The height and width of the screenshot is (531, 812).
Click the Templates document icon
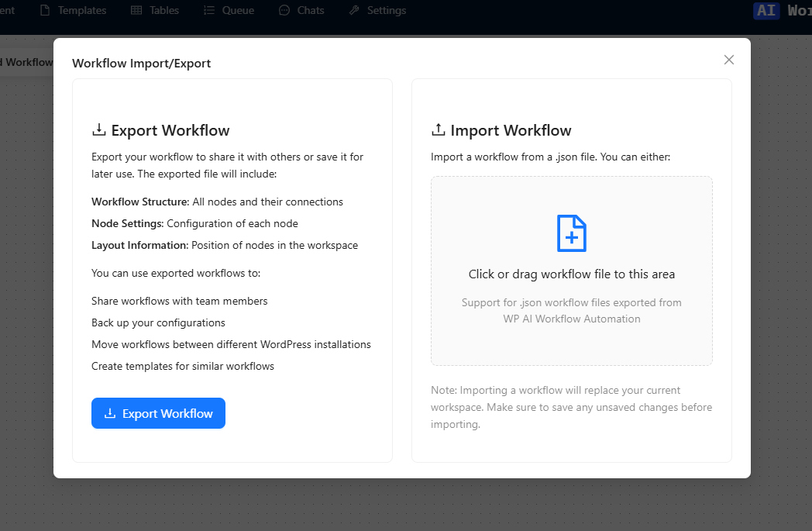[45, 10]
